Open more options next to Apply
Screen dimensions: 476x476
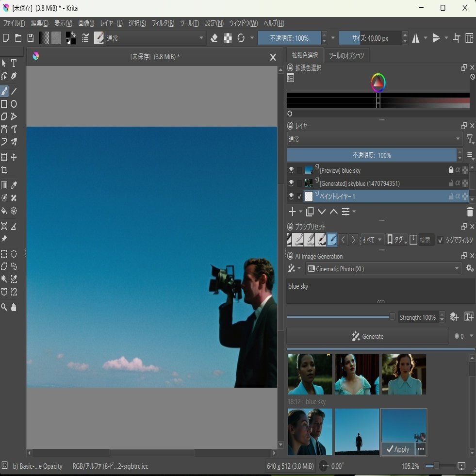click(x=421, y=449)
